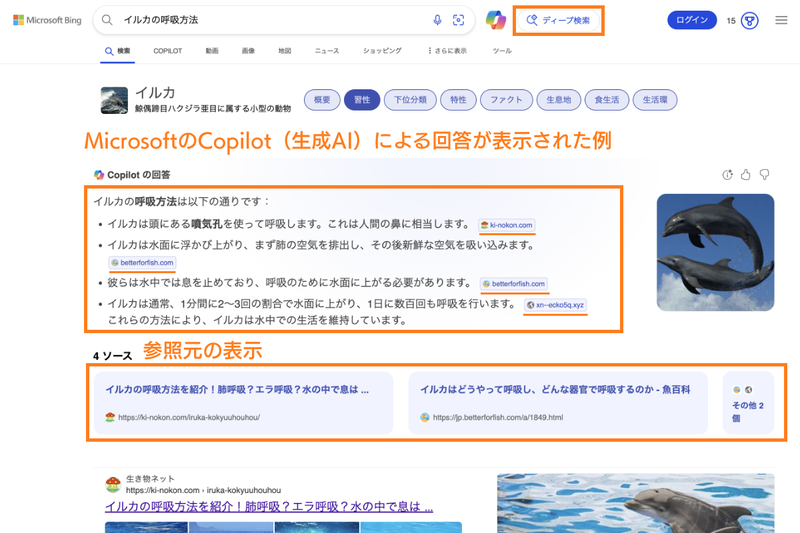
Task: Switch to the COPILOT tab
Action: click(x=167, y=51)
